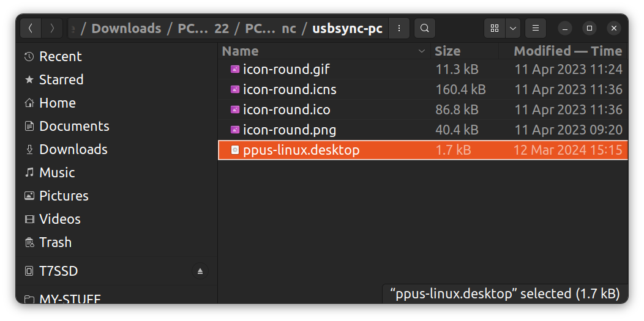Click the back navigation arrow

click(x=31, y=28)
